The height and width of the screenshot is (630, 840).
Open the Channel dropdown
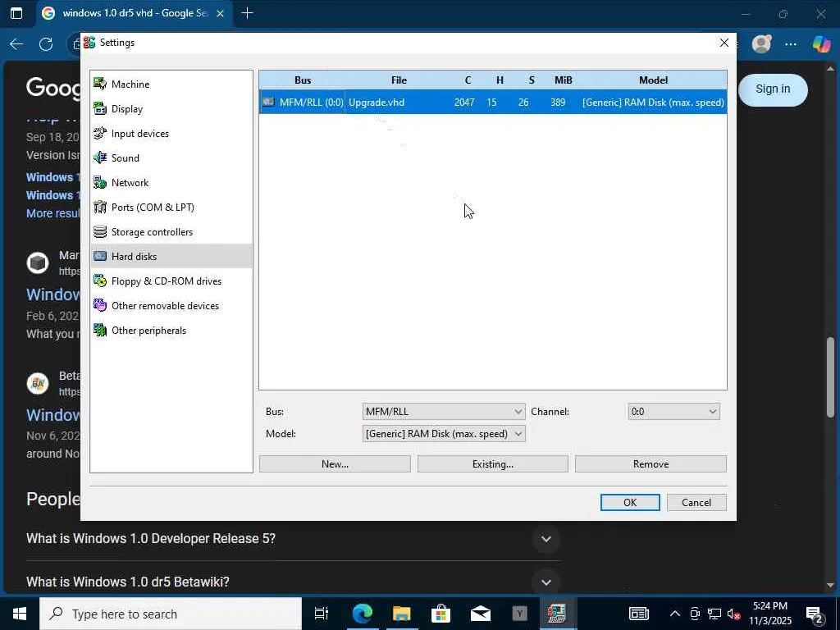pyautogui.click(x=673, y=412)
